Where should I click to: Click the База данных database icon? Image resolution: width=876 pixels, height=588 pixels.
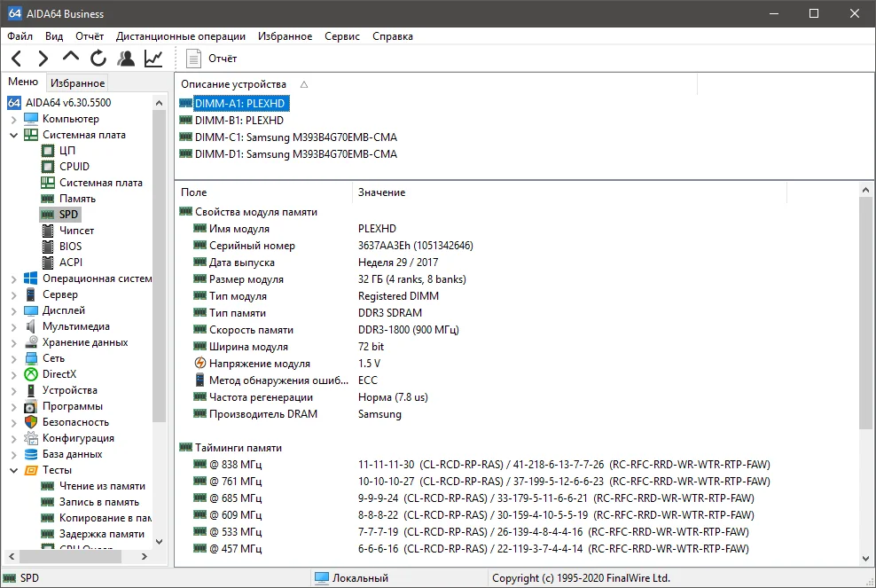click(x=31, y=454)
